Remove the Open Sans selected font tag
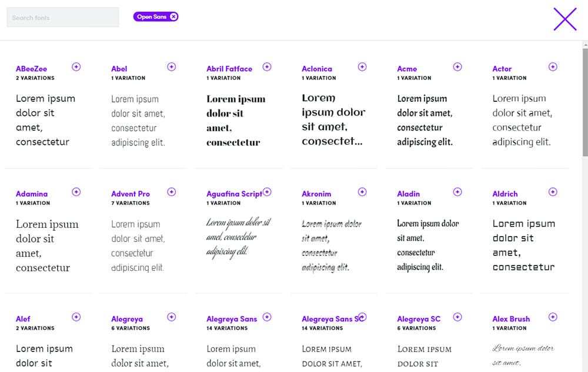Viewport: 588px width, 372px height. tap(173, 17)
